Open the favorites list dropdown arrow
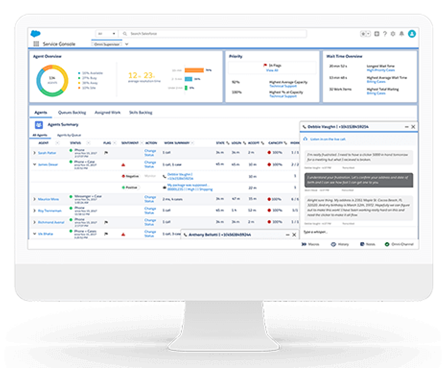The width and height of the screenshot is (443, 376). click(368, 34)
